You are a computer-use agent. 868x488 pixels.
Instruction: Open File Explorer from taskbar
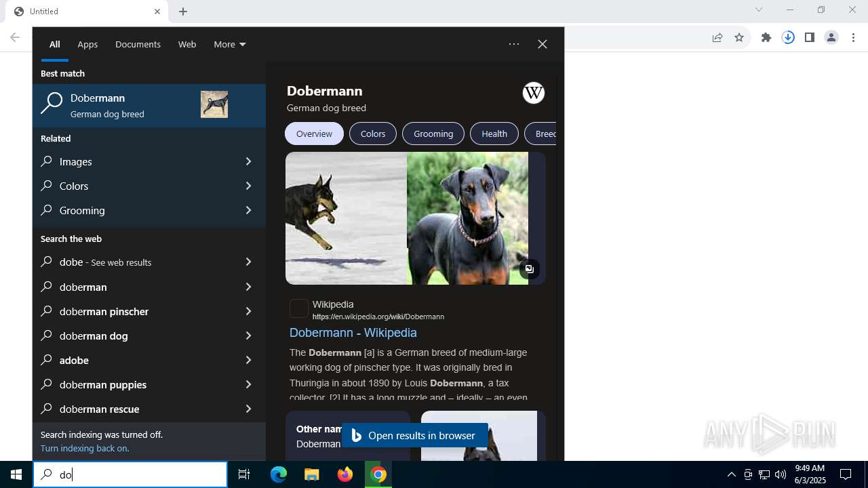point(312,474)
